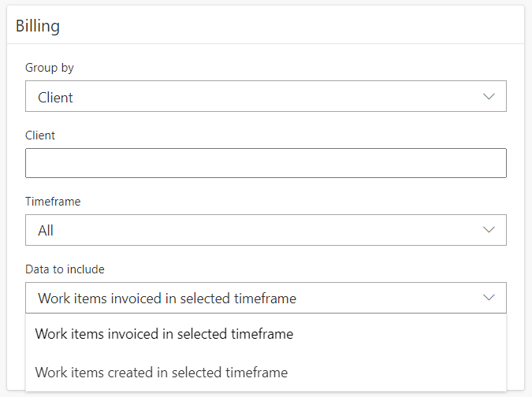Image resolution: width=532 pixels, height=397 pixels.
Task: Open the Timeframe combo box showing All
Action: [x=266, y=230]
